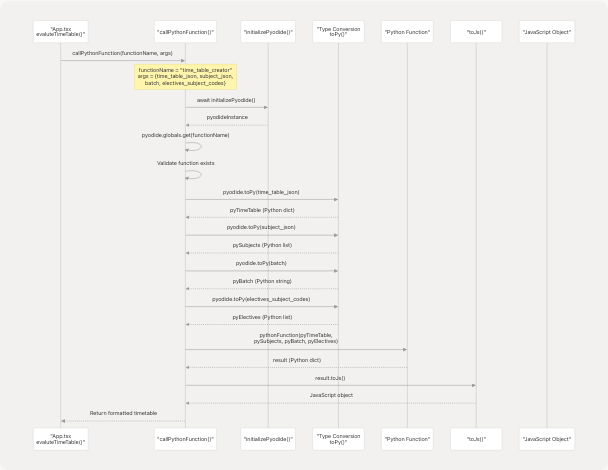Click the top initializePyodide() participant box
Screen dimensions: 608x470
tap(268, 31)
